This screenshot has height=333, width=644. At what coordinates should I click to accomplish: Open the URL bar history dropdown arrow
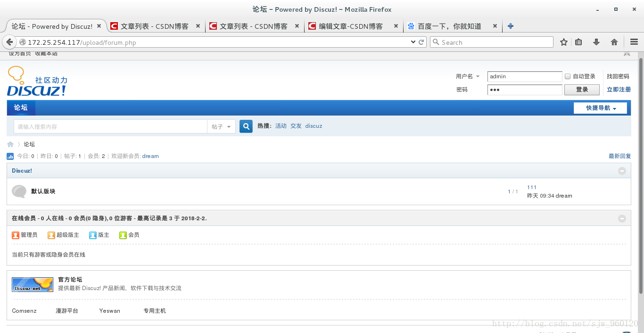click(413, 42)
